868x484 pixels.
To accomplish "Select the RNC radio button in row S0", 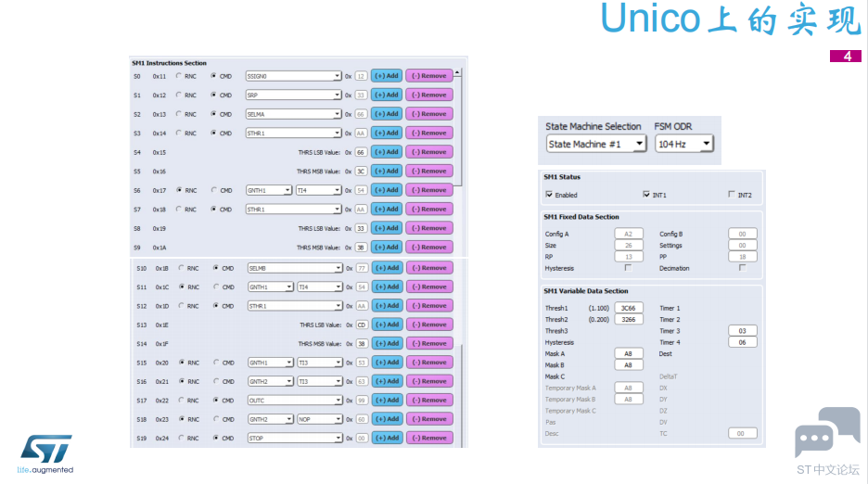I will tap(178, 76).
